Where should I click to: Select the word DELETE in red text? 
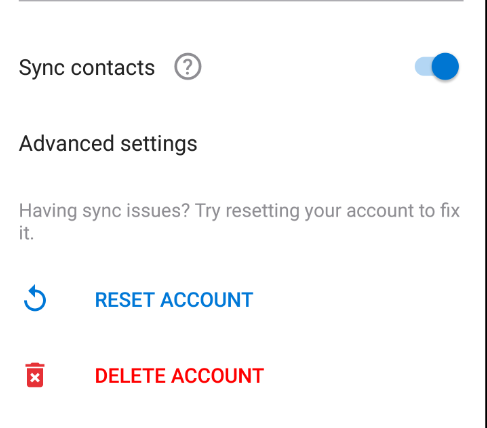130,376
